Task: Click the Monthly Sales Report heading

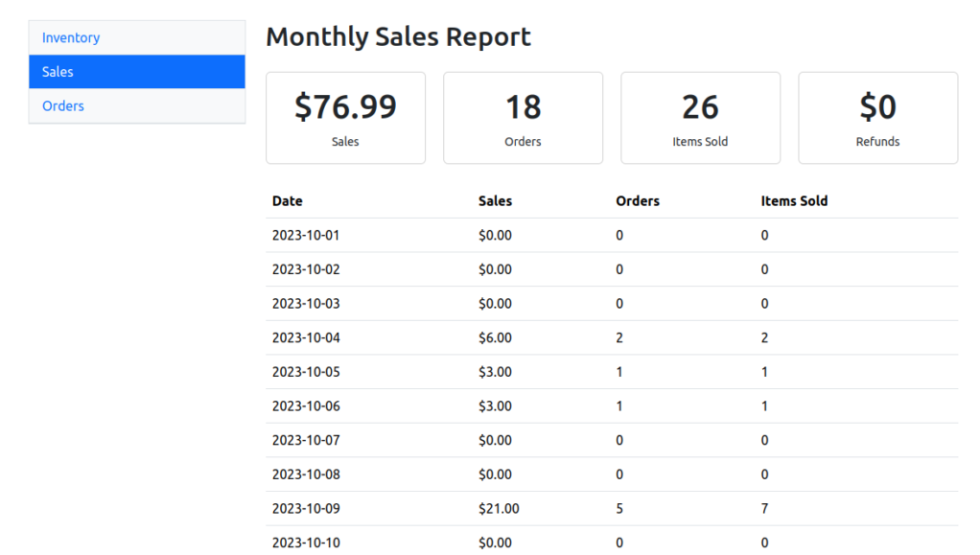Action: [x=398, y=37]
